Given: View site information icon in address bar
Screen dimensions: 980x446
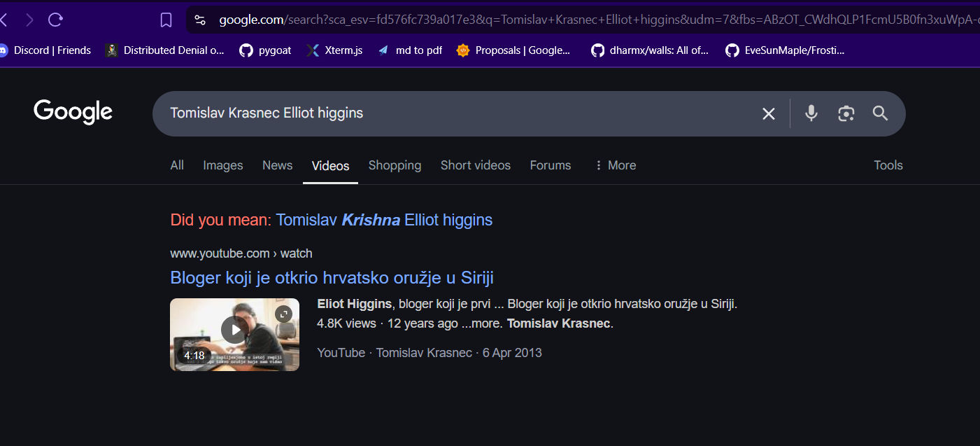Looking at the screenshot, I should coord(200,20).
